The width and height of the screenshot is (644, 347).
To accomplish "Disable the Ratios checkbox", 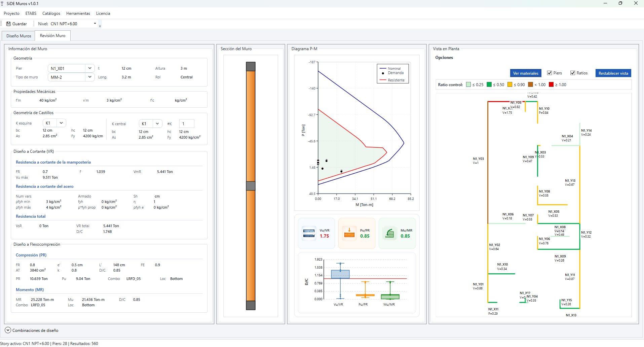I will click(x=573, y=73).
